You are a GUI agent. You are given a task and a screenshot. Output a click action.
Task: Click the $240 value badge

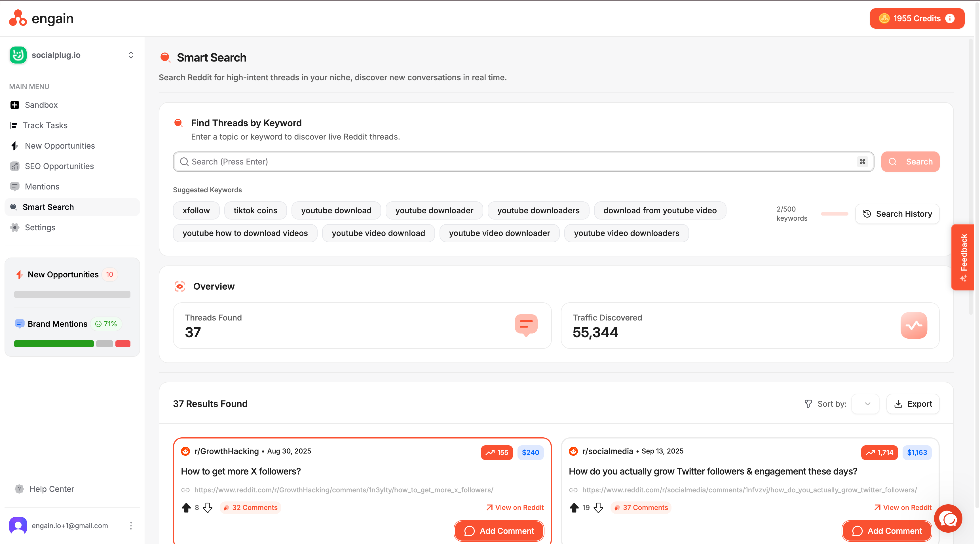tap(530, 452)
